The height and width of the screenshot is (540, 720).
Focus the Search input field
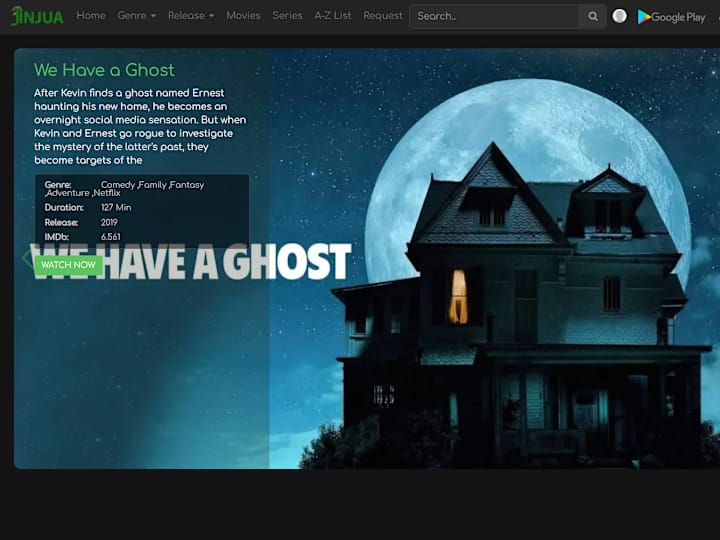coord(494,17)
